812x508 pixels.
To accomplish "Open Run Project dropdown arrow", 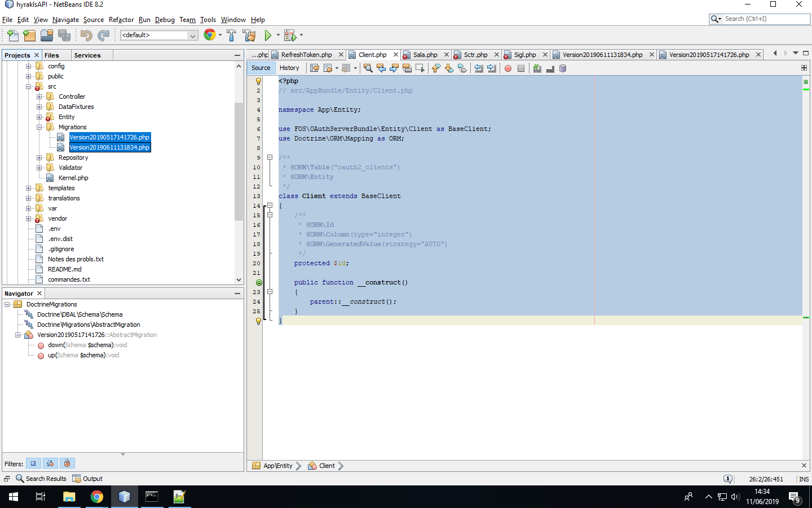I will (x=278, y=35).
